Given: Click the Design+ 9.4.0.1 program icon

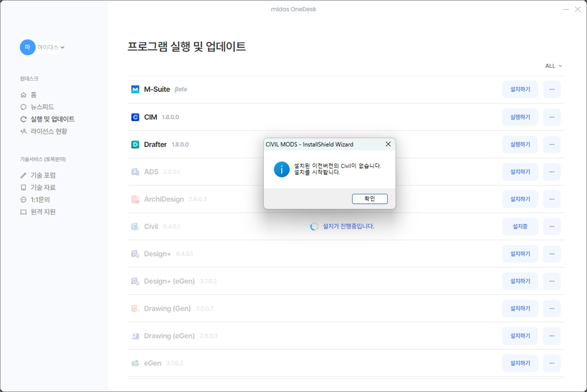Looking at the screenshot, I should (135, 254).
